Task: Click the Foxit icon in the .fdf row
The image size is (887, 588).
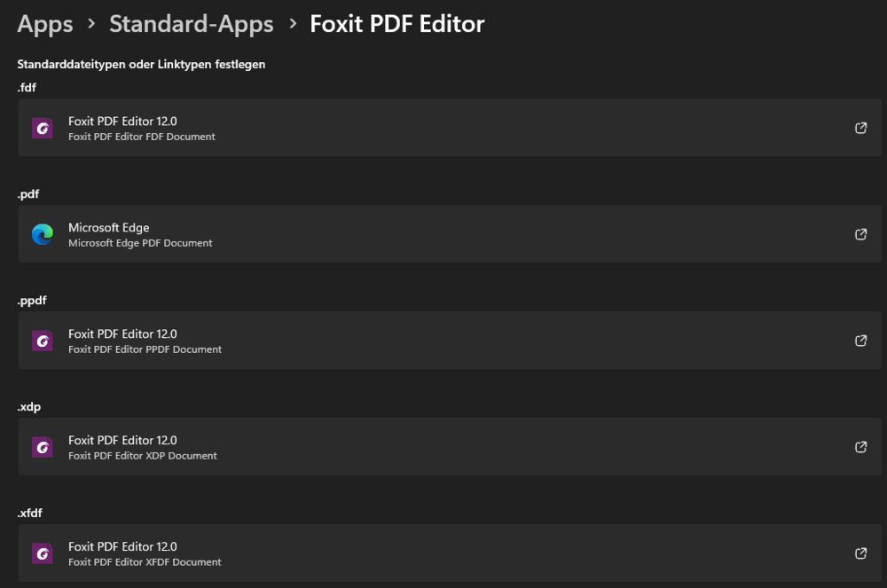Action: click(43, 128)
